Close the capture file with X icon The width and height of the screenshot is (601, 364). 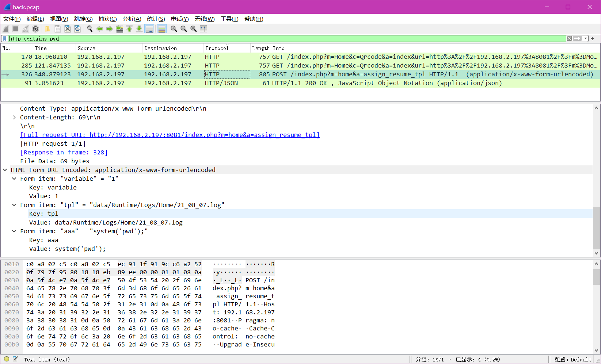[x=67, y=29]
